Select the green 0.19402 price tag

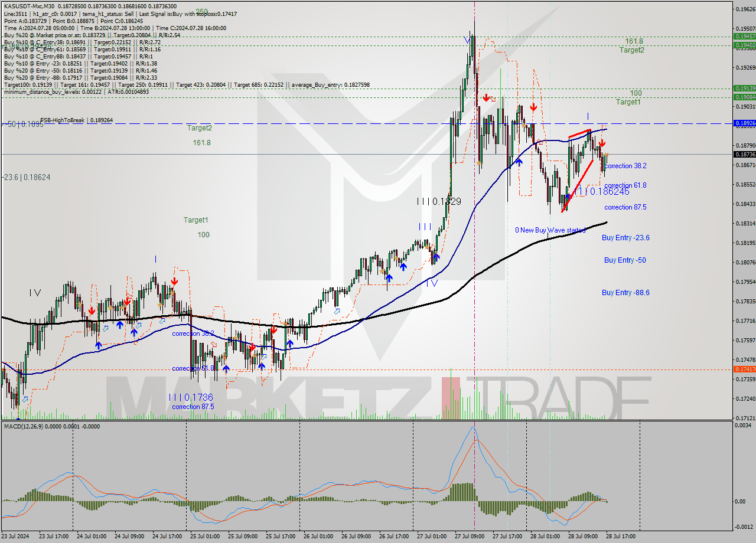744,45
